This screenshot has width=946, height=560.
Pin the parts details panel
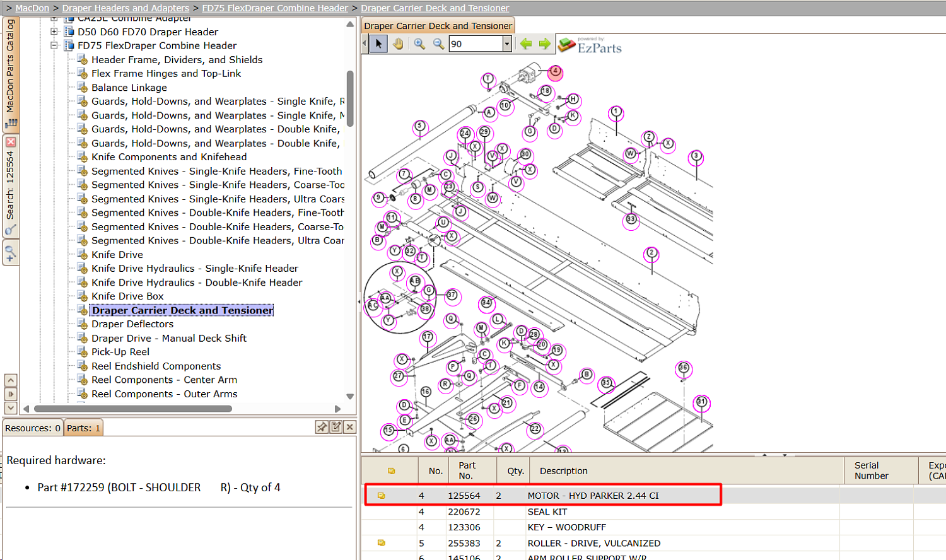click(x=322, y=427)
